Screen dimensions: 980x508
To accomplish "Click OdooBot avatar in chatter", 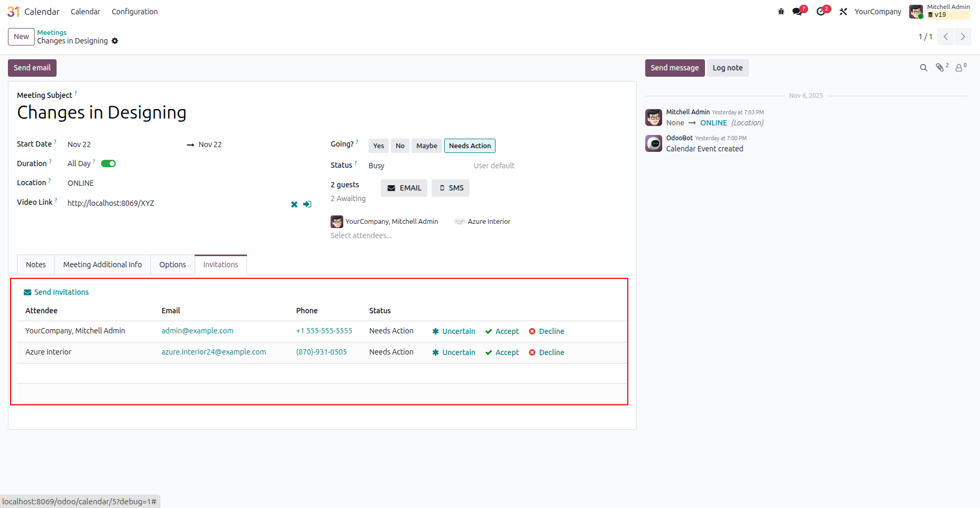I will (654, 143).
